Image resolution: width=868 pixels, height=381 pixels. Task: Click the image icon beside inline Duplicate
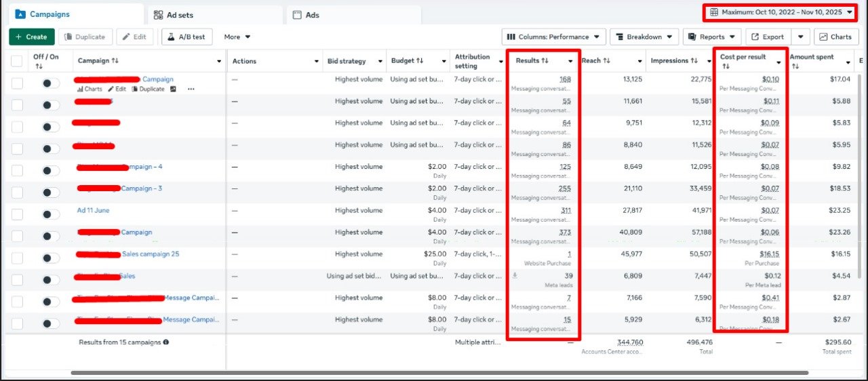click(173, 89)
